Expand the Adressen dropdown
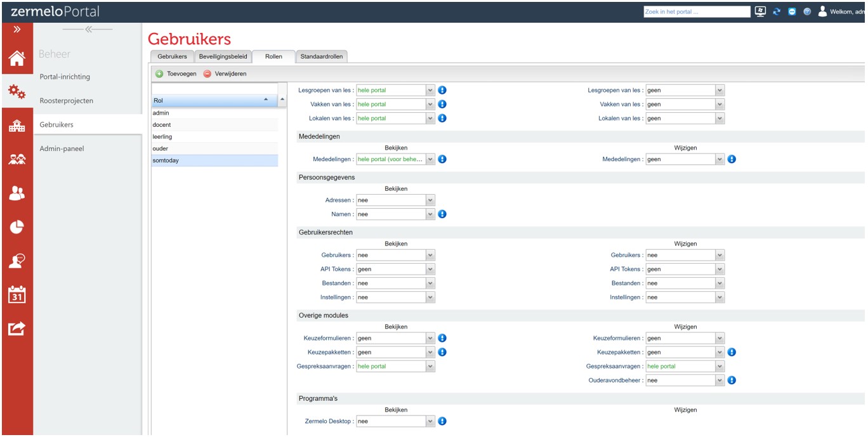 pyautogui.click(x=430, y=200)
